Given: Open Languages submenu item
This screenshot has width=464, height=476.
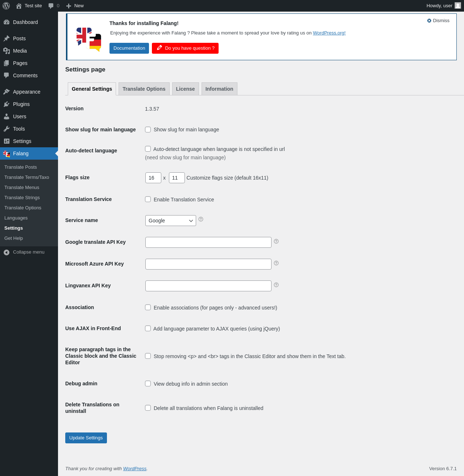Looking at the screenshot, I should pos(16,218).
